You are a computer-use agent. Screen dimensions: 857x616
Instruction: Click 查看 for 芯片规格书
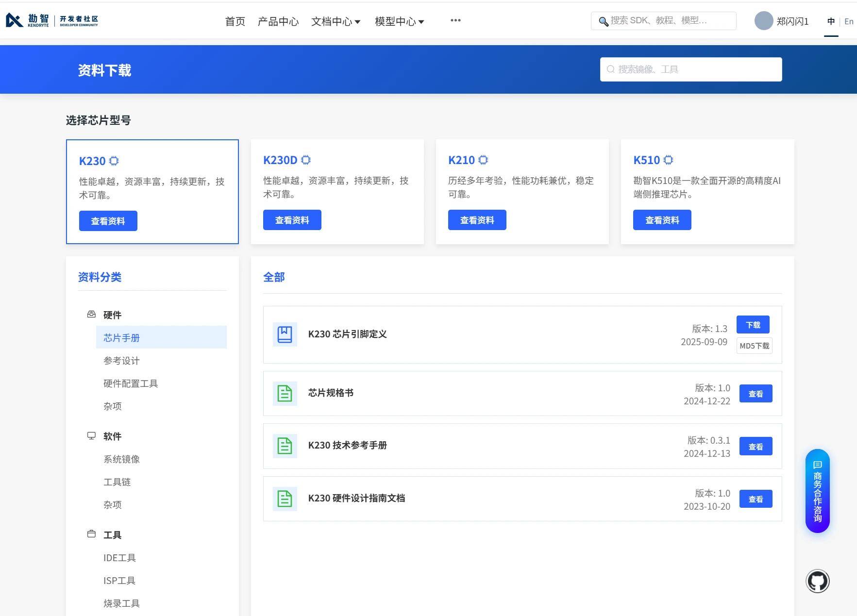tap(756, 394)
